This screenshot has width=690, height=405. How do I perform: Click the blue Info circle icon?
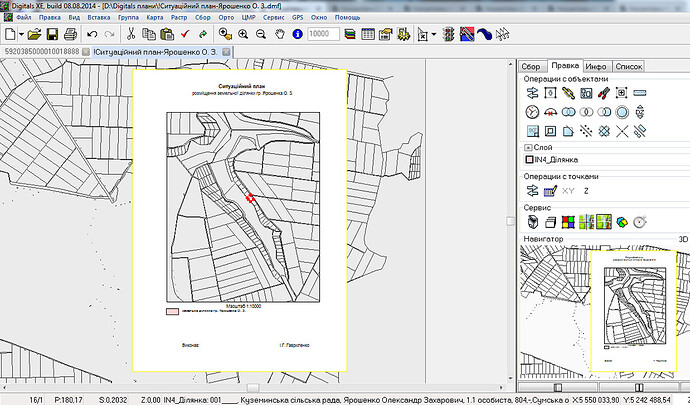click(x=297, y=34)
